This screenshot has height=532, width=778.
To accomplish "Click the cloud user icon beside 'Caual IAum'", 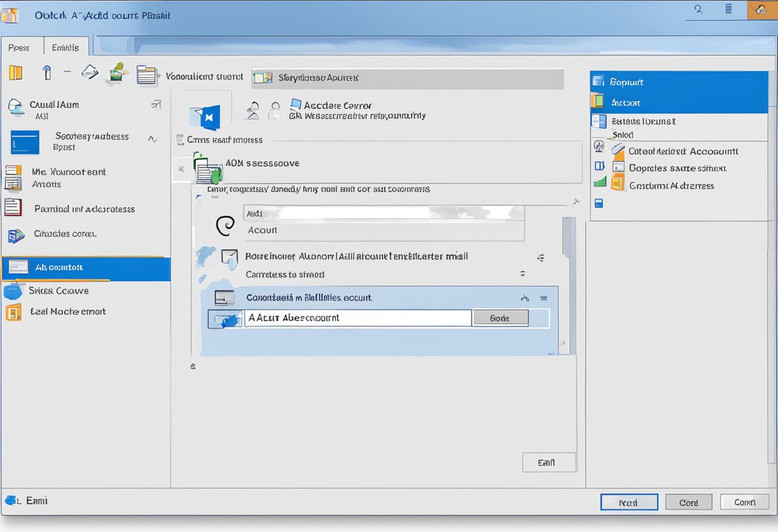I will [x=15, y=107].
